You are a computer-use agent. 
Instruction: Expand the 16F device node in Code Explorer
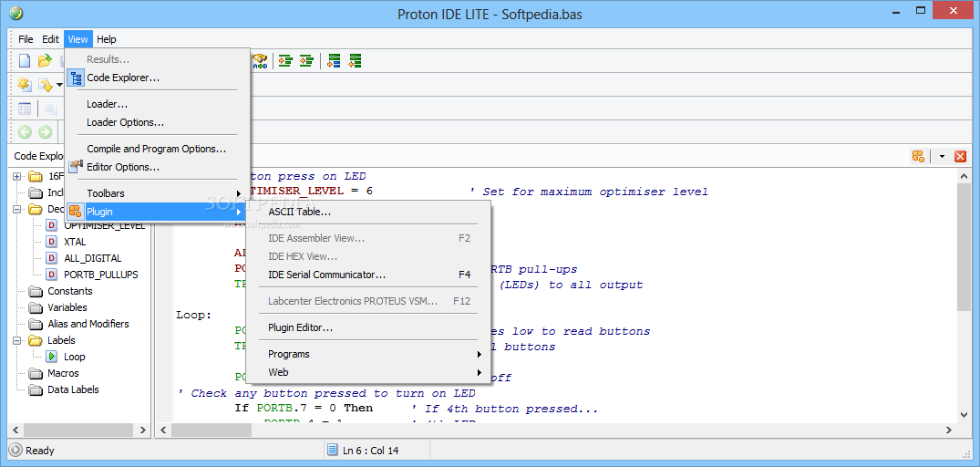pos(17,176)
